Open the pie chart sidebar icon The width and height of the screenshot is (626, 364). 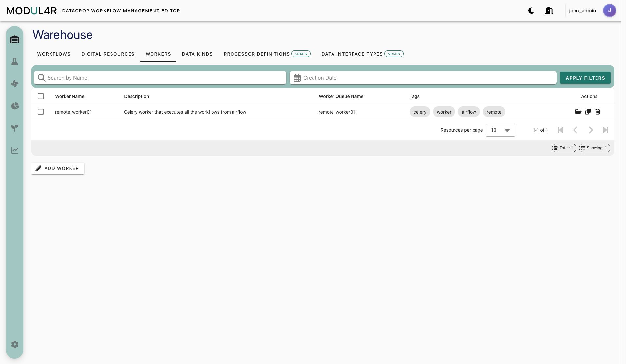coord(15,106)
